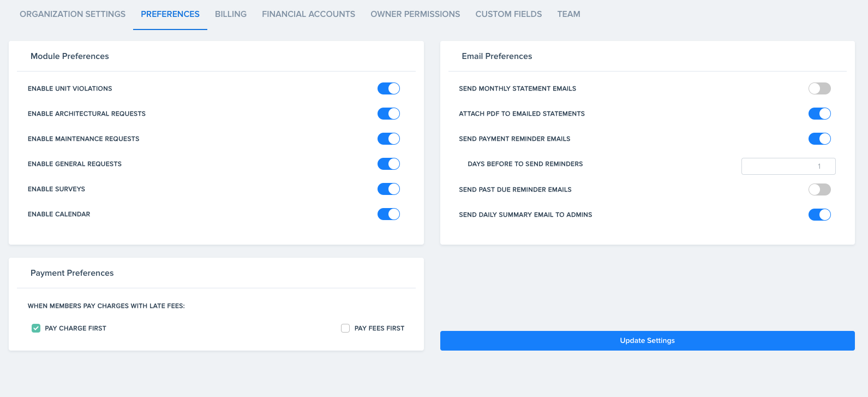Disable the Enable Unit Violations toggle

[x=388, y=88]
